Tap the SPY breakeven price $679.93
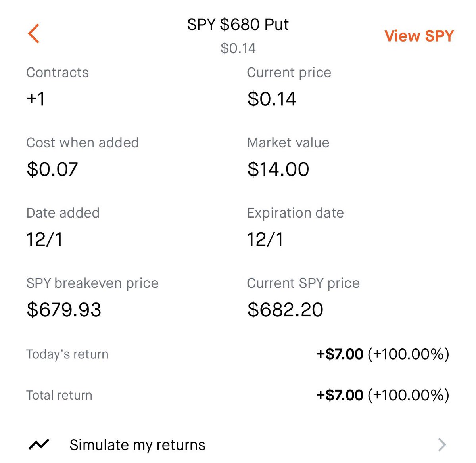Image resolution: width=476 pixels, height=463 pixels. (64, 310)
